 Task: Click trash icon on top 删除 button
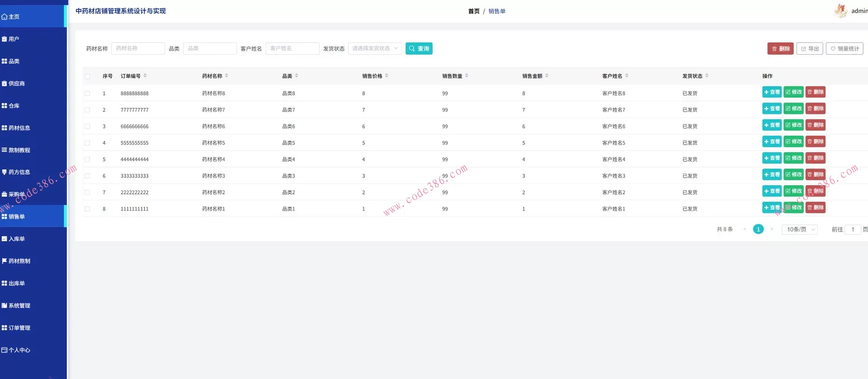tap(774, 49)
